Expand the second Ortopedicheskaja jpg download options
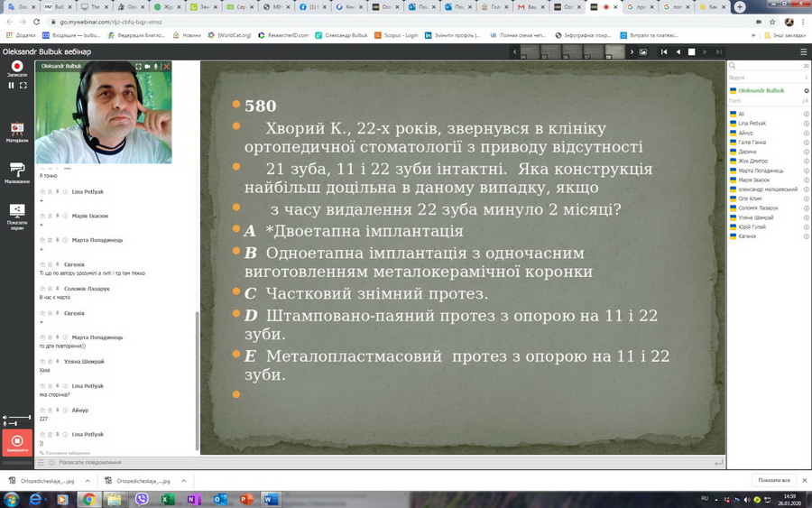Viewport: 812px width, 508px height. (183, 481)
